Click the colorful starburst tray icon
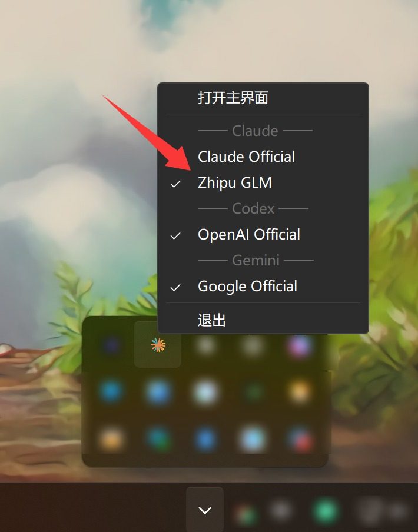This screenshot has height=532, width=418. pyautogui.click(x=158, y=345)
